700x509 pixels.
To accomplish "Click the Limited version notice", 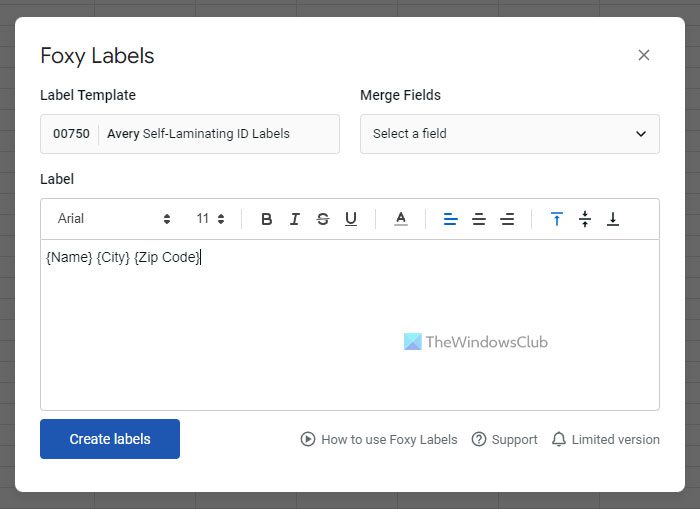I will pos(606,439).
